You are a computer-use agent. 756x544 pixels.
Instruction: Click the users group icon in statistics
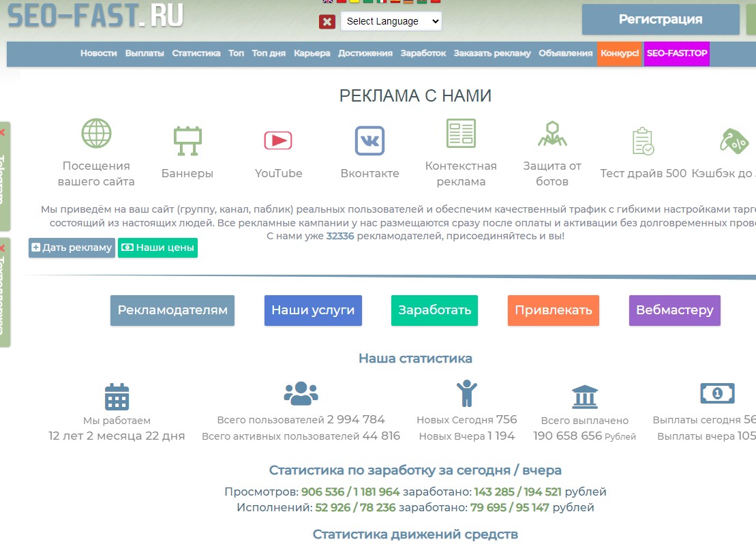click(301, 393)
